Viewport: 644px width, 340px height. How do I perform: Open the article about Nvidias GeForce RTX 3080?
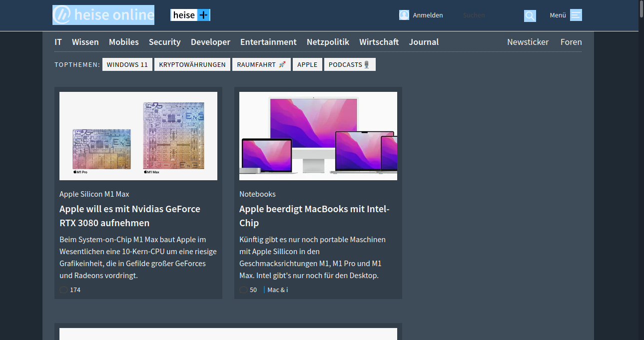pyautogui.click(x=130, y=216)
